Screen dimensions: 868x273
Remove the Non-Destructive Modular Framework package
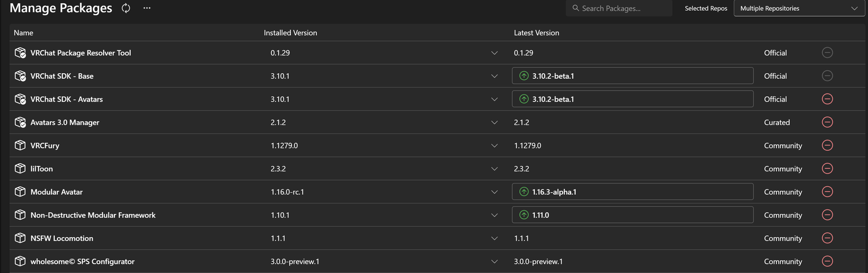click(827, 215)
